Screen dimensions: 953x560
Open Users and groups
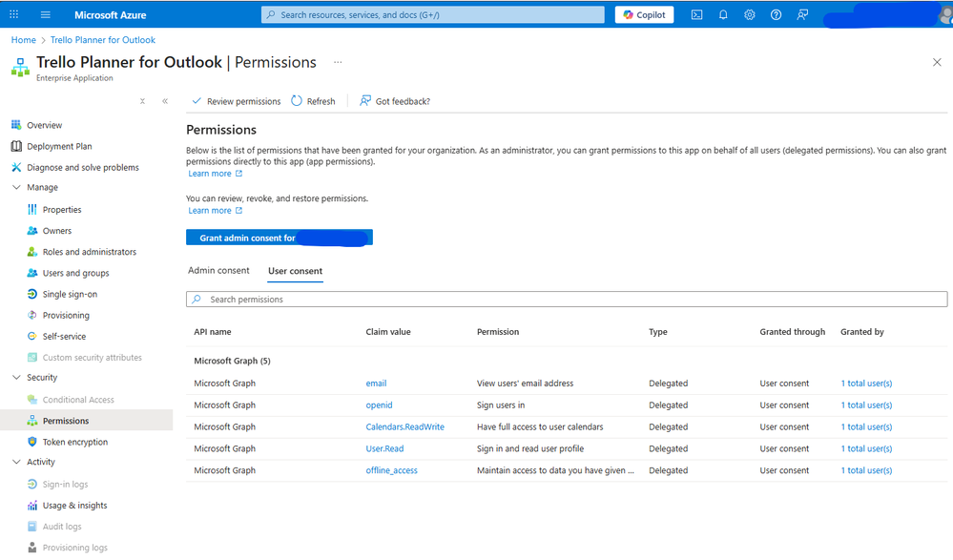(x=76, y=273)
